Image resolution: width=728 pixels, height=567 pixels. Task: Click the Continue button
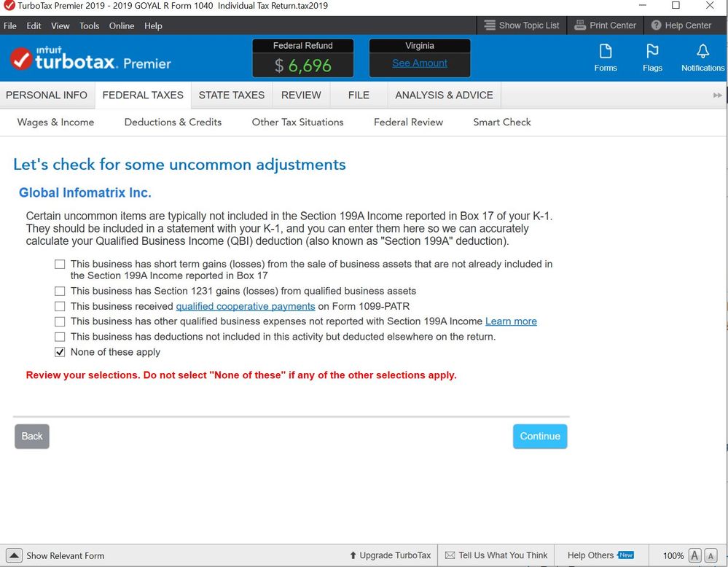pyautogui.click(x=540, y=437)
